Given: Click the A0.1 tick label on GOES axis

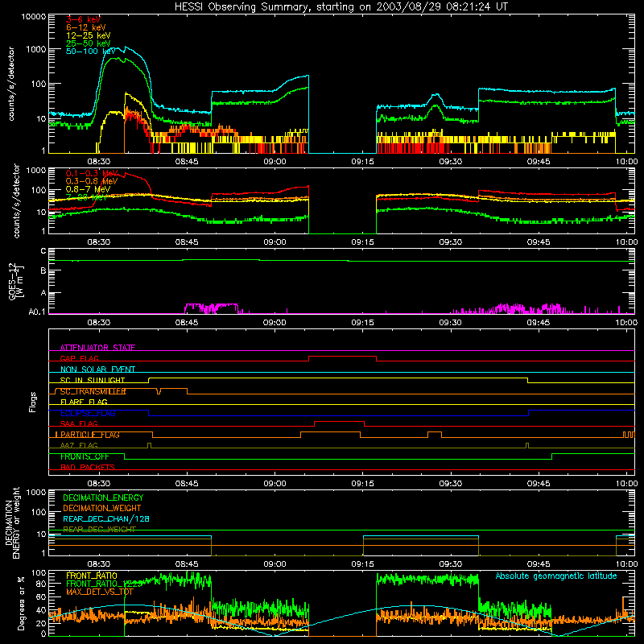Looking at the screenshot, I should 37,312.
